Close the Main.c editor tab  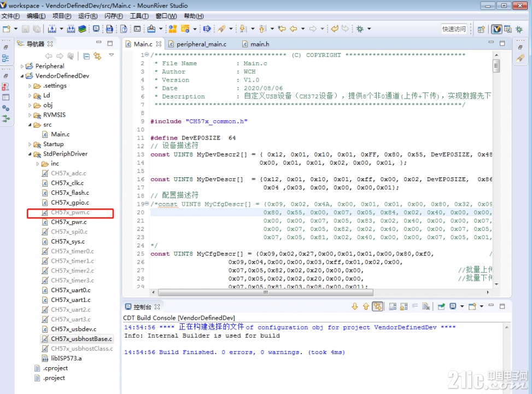coord(159,44)
